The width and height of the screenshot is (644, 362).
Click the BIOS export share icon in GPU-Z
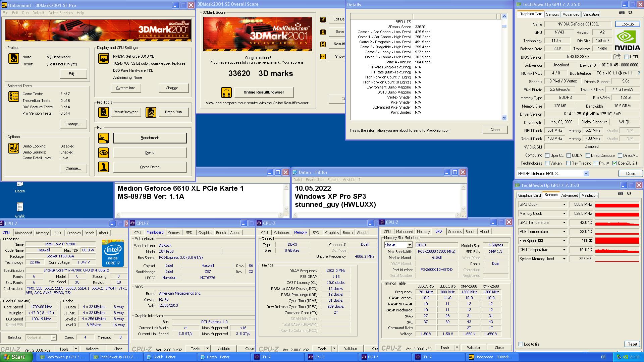(617, 57)
